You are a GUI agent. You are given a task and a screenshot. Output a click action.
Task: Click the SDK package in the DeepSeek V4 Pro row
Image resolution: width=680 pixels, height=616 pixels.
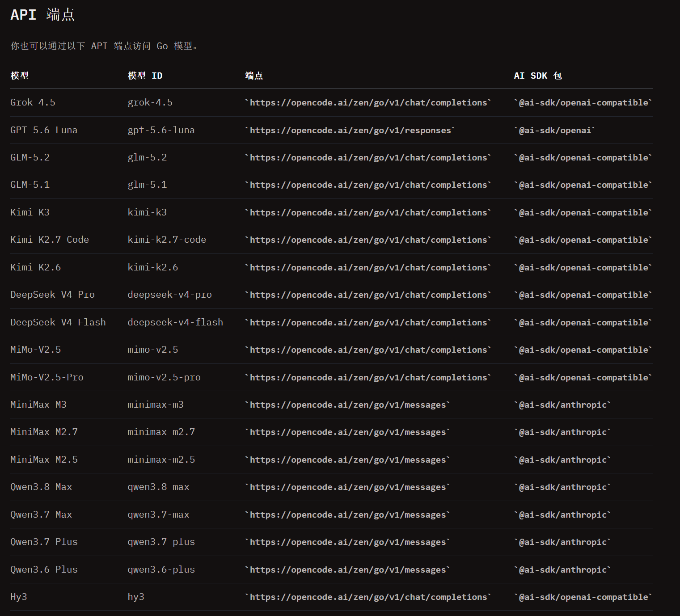pyautogui.click(x=583, y=295)
